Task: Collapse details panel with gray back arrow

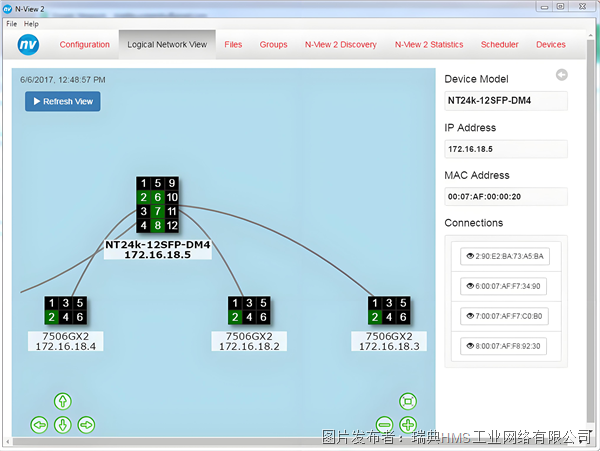Action: coord(562,75)
